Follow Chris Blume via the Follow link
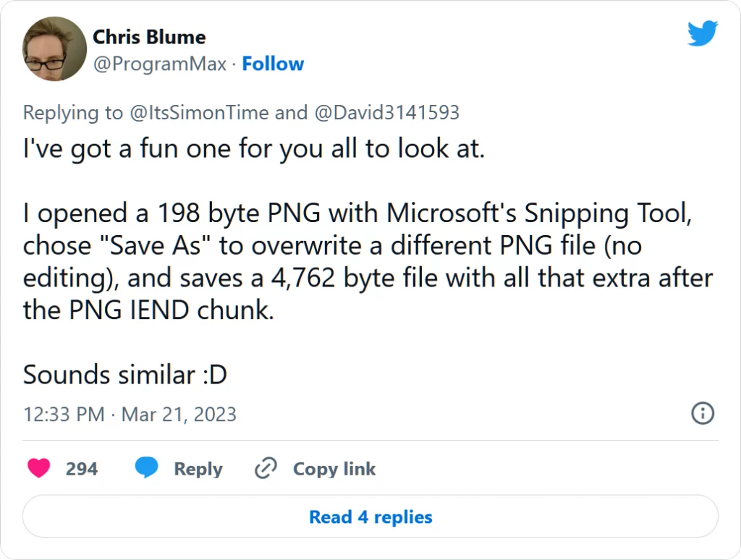 point(273,64)
